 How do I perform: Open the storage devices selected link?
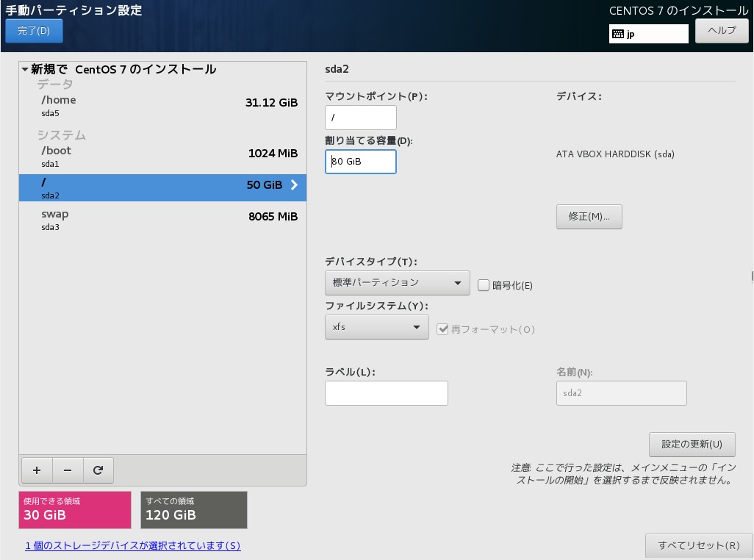click(133, 545)
